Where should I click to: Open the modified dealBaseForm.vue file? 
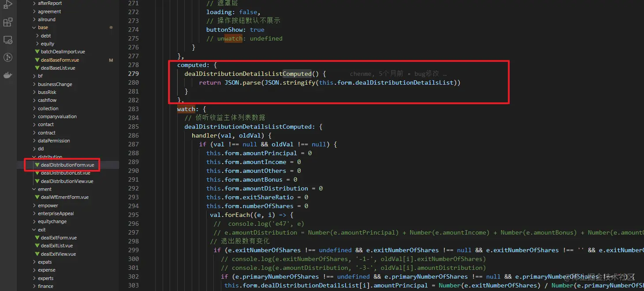(x=60, y=60)
